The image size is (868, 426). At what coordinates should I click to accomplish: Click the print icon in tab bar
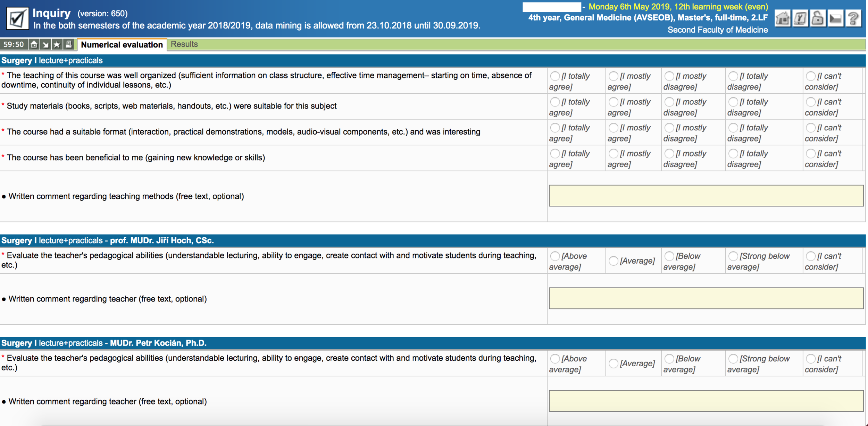pyautogui.click(x=69, y=44)
